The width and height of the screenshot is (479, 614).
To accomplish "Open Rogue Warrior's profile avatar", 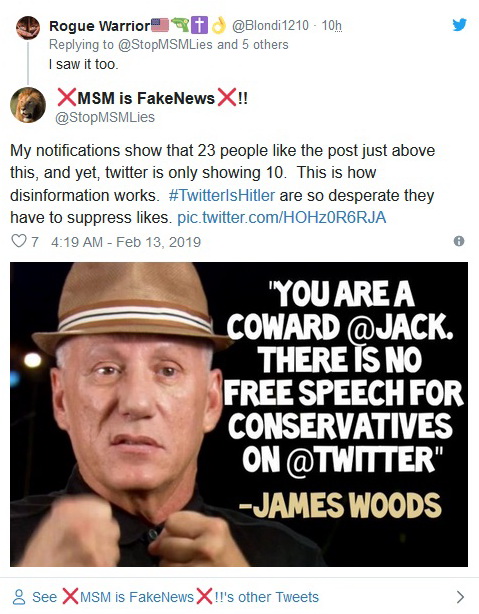I will click(x=28, y=28).
